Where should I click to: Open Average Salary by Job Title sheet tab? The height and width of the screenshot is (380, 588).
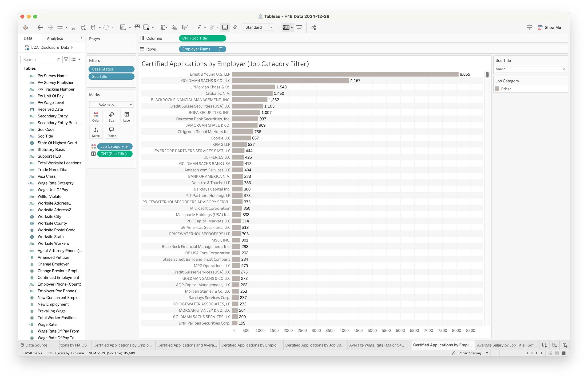[506, 345]
